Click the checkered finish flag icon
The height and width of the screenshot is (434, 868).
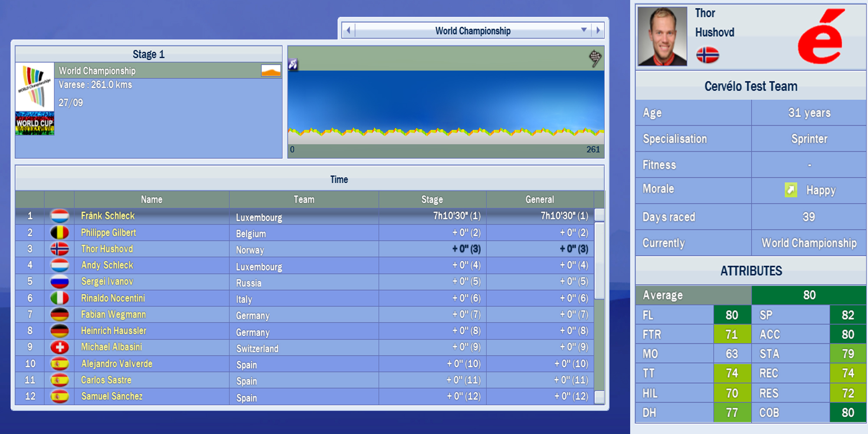[x=595, y=58]
